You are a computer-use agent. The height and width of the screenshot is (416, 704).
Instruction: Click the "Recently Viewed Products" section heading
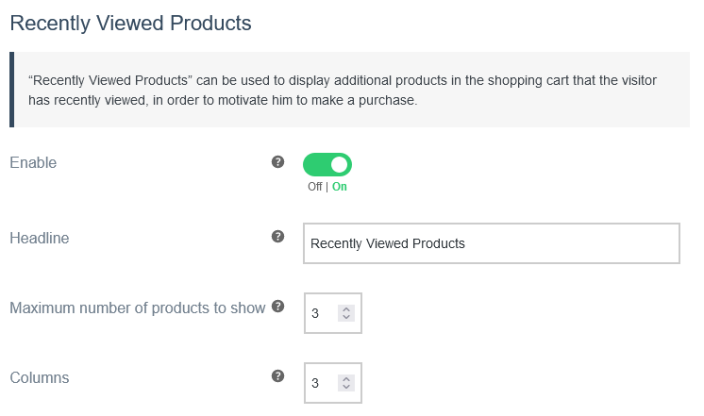tap(130, 20)
